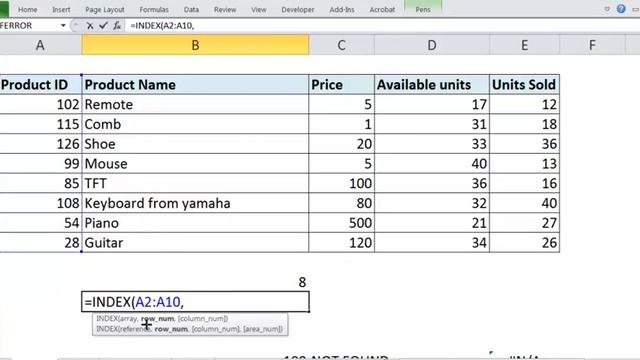Image resolution: width=640 pixels, height=360 pixels.
Task: Select the cell containing Shoe
Action: [195, 144]
